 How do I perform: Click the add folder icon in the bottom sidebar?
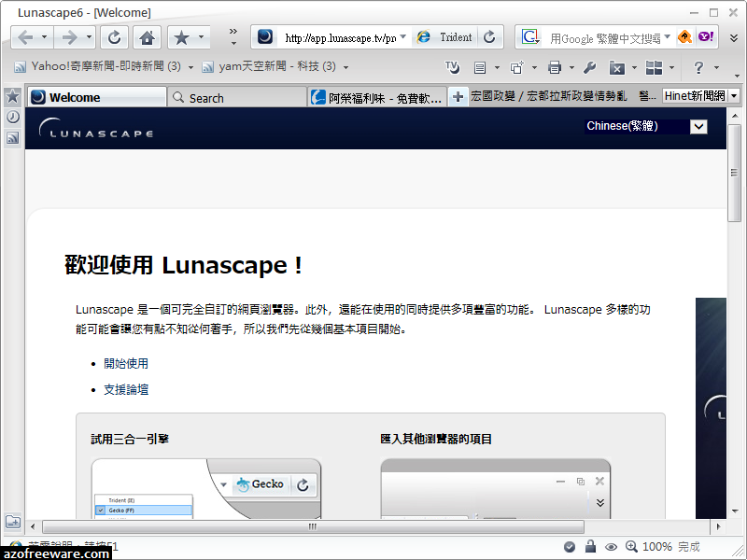point(13,522)
